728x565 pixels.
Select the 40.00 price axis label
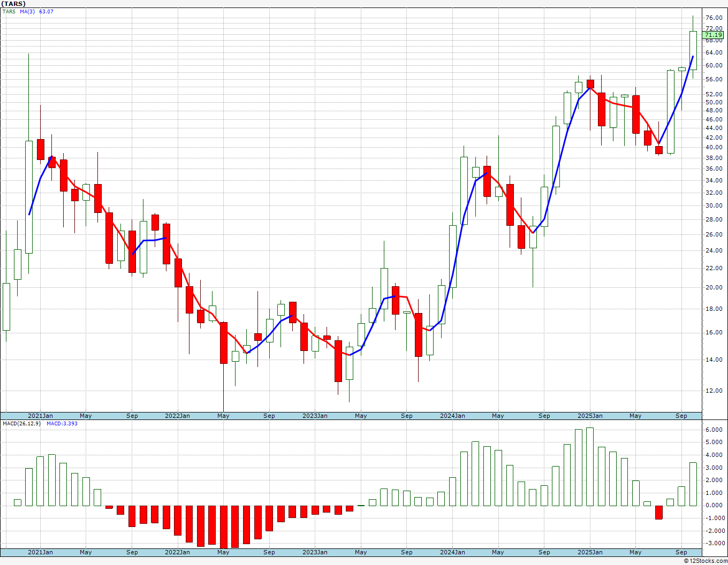714,147
